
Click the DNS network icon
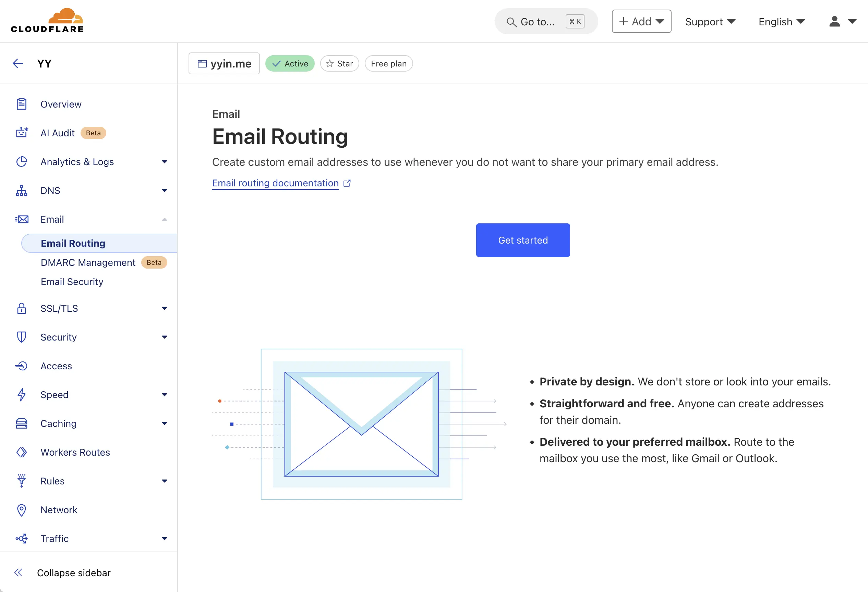pyautogui.click(x=22, y=190)
